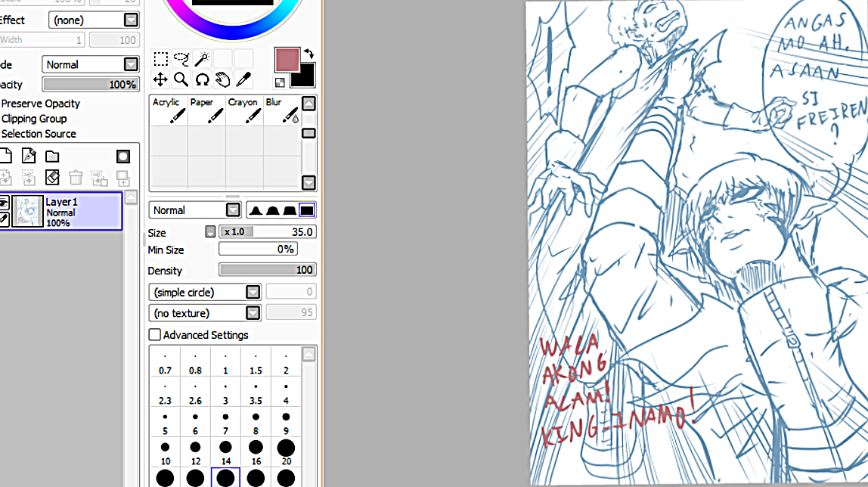Pick the sharpest brush edge shape

click(x=256, y=210)
